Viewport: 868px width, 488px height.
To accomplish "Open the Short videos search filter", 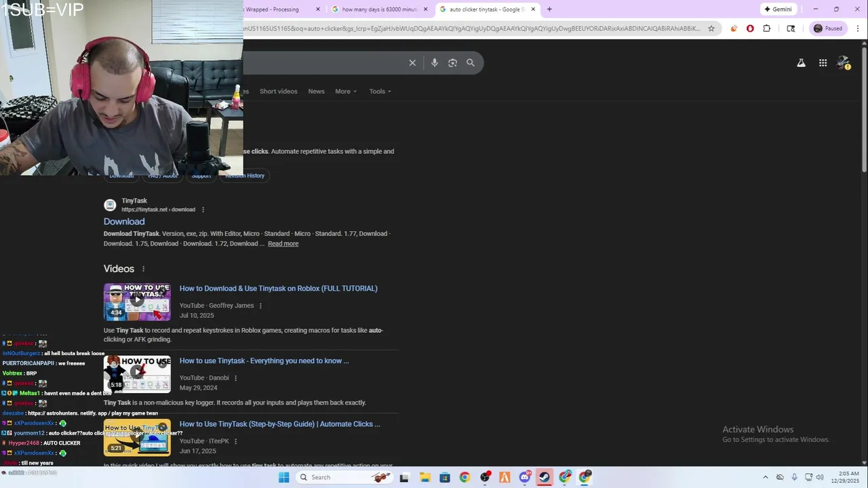I will (278, 91).
